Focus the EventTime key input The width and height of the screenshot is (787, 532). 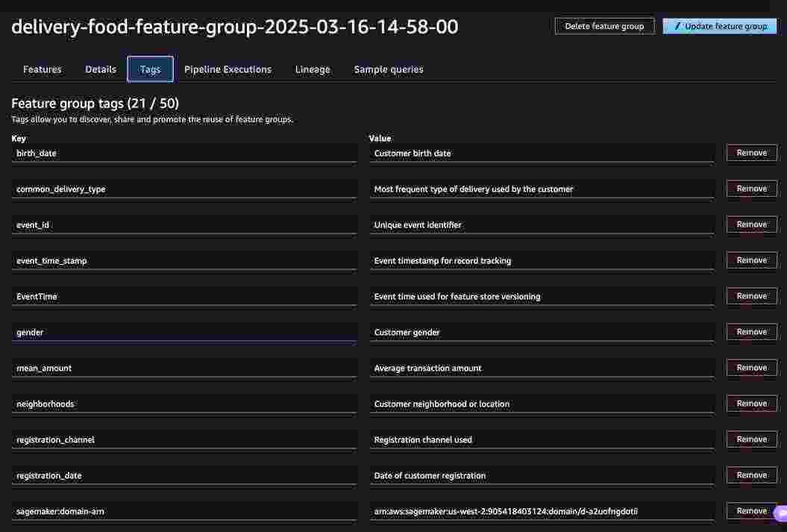tap(184, 297)
